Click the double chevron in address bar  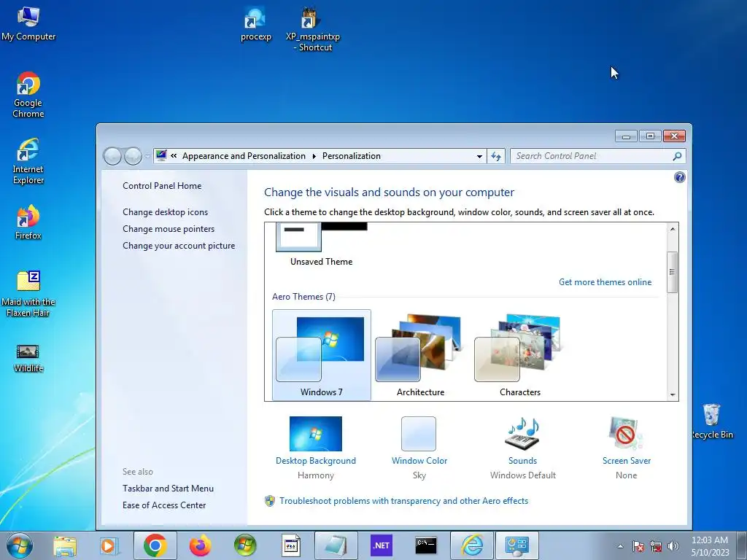[174, 156]
